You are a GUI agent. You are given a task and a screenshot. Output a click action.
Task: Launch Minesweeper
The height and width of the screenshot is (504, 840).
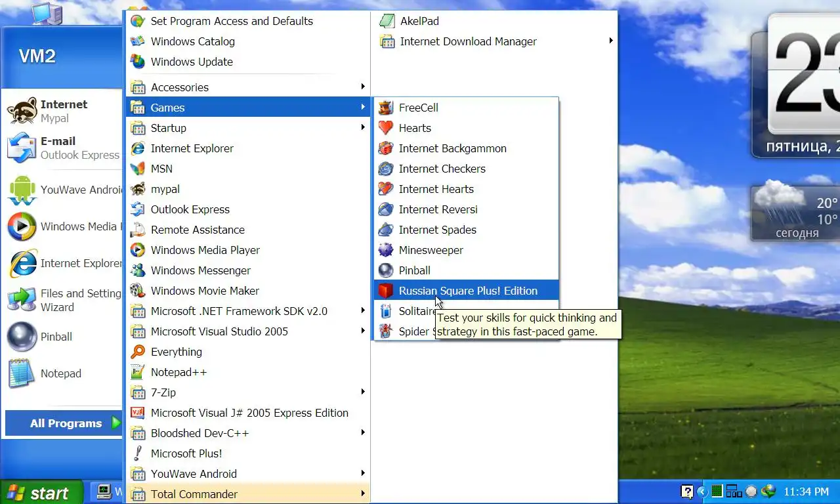(466, 250)
